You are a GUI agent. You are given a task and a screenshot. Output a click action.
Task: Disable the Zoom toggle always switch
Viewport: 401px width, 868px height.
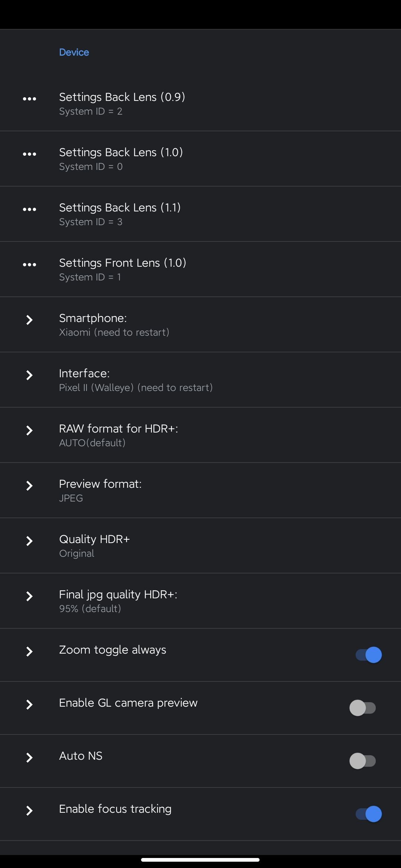click(368, 655)
